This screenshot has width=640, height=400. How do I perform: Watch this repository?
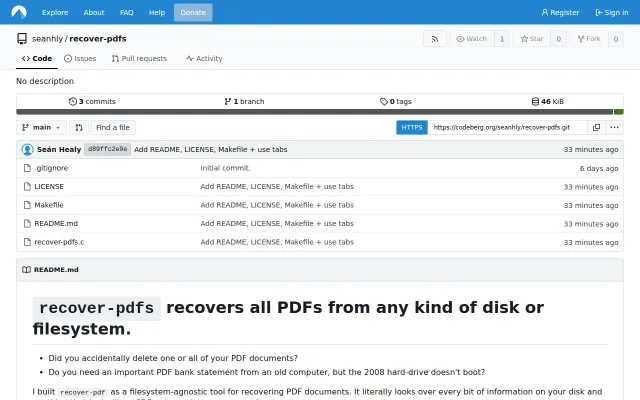pyautogui.click(x=472, y=39)
